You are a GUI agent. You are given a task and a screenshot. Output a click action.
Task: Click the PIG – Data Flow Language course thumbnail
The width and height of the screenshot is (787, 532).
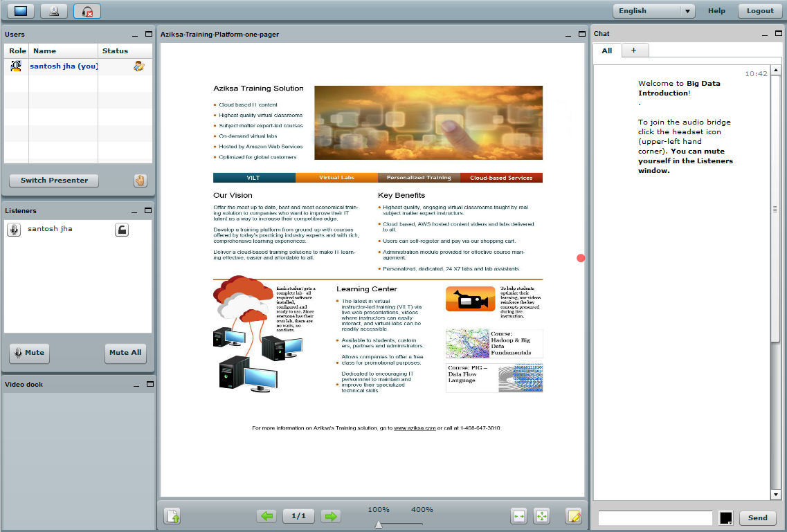[494, 378]
